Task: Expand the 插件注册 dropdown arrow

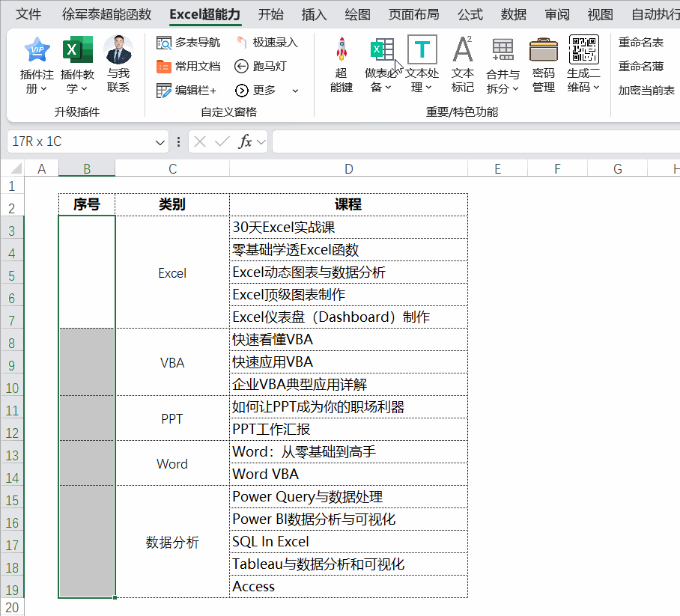Action: tap(43, 89)
